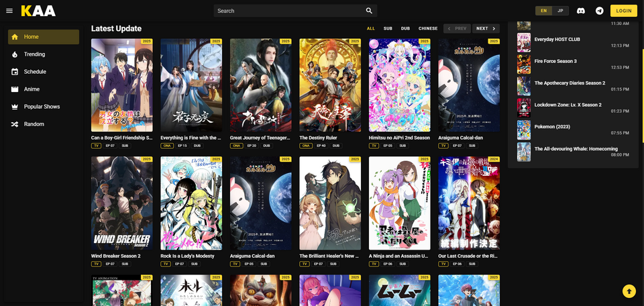Go to PREV page of updates
The height and width of the screenshot is (306, 644).
(x=457, y=28)
